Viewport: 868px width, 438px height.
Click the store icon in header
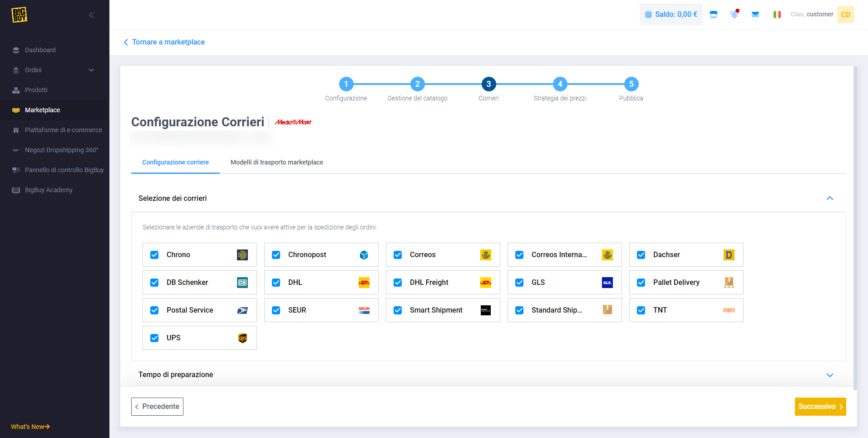coord(714,15)
